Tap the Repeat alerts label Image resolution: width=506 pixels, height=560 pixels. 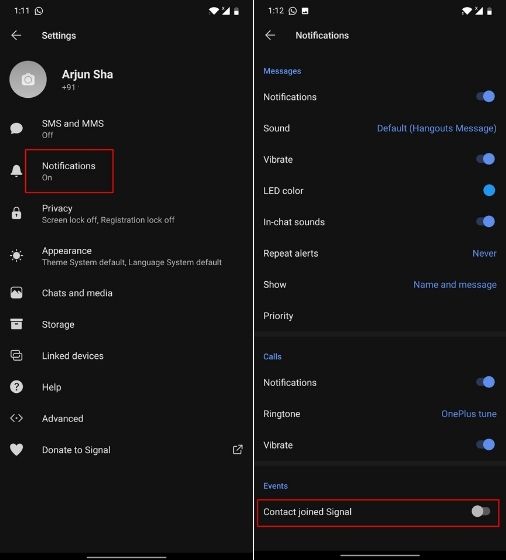tap(291, 253)
